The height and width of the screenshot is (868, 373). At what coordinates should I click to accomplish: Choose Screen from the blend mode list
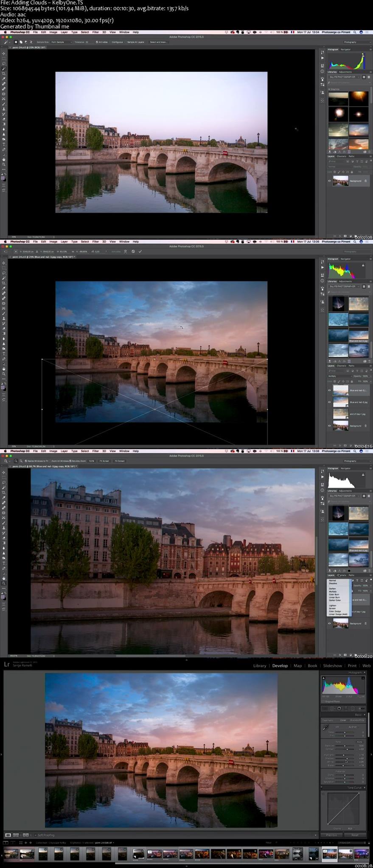(332, 609)
